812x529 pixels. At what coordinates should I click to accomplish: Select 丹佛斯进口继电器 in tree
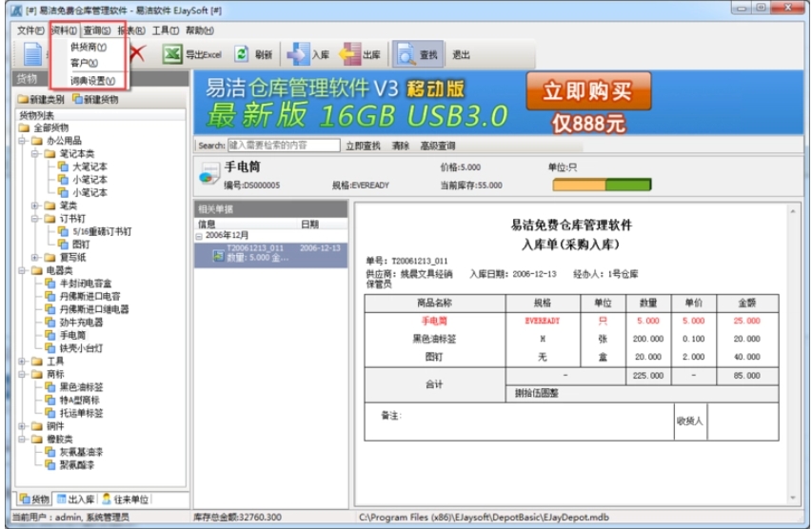click(93, 309)
